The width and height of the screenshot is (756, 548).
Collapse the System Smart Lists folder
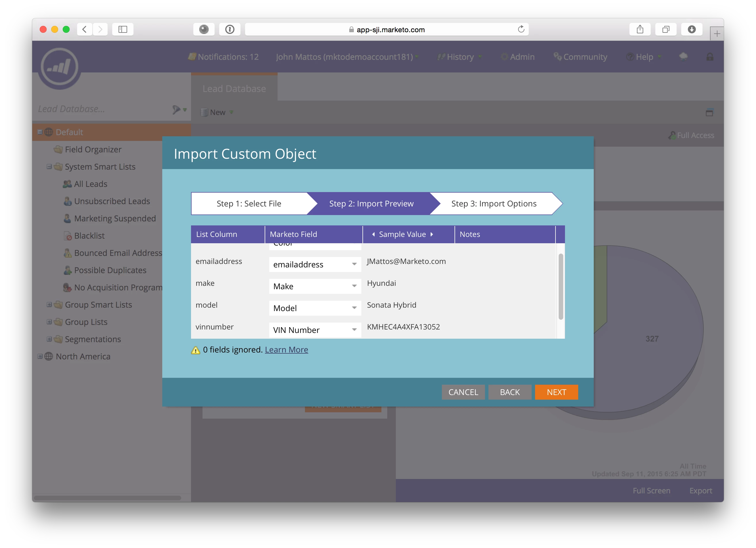49,166
